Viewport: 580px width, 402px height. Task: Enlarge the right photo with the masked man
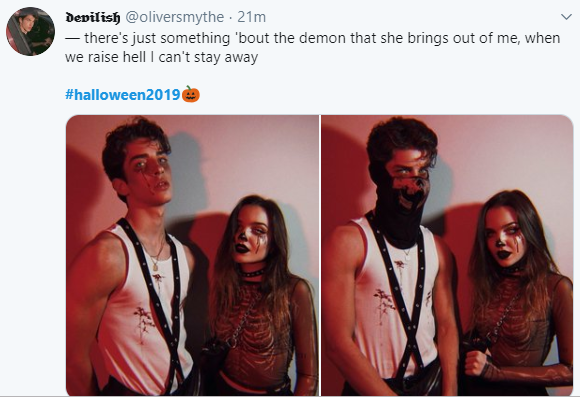(x=447, y=255)
